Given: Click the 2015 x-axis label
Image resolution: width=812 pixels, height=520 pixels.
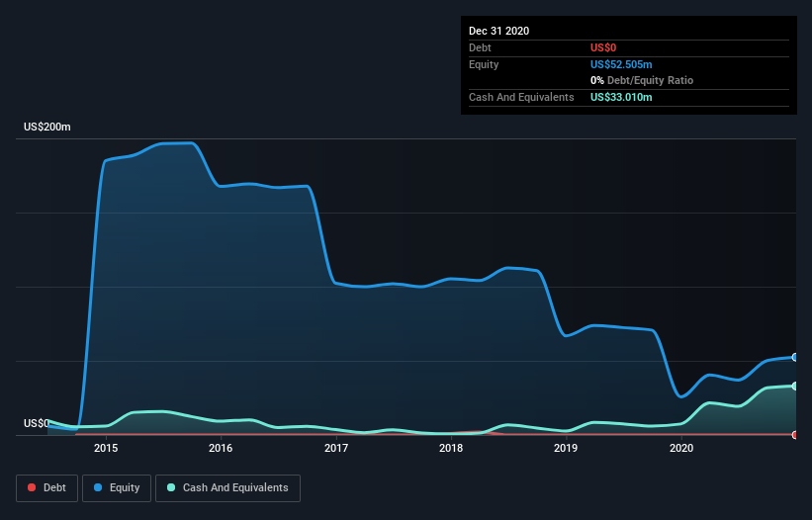Looking at the screenshot, I should (x=106, y=448).
